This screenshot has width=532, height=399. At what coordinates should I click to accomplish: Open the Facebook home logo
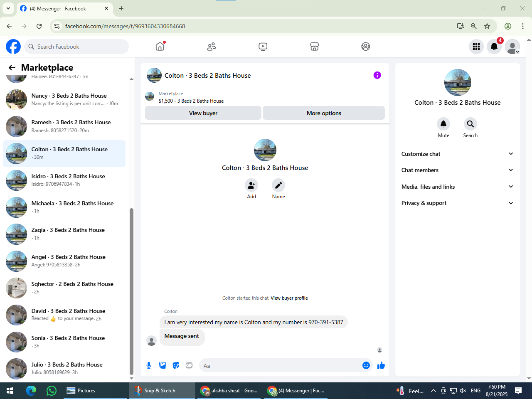(13, 47)
